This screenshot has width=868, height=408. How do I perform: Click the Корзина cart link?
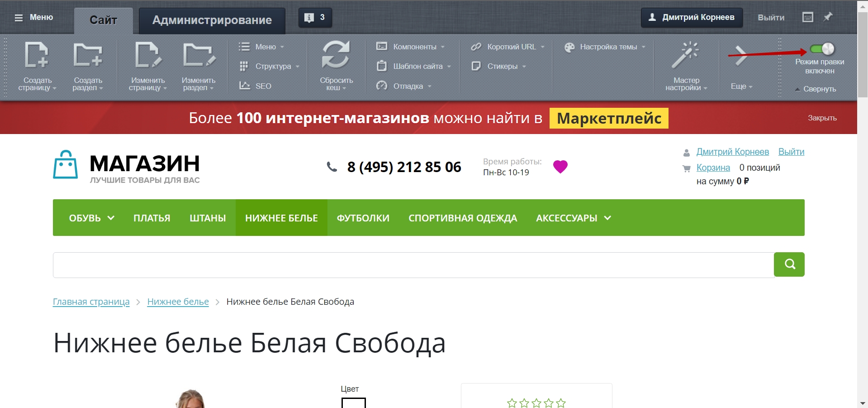(x=713, y=168)
